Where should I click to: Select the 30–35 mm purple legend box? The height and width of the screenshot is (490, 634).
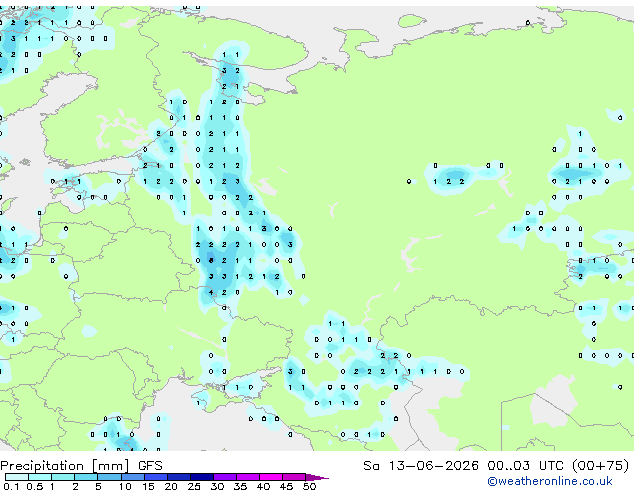(225, 477)
